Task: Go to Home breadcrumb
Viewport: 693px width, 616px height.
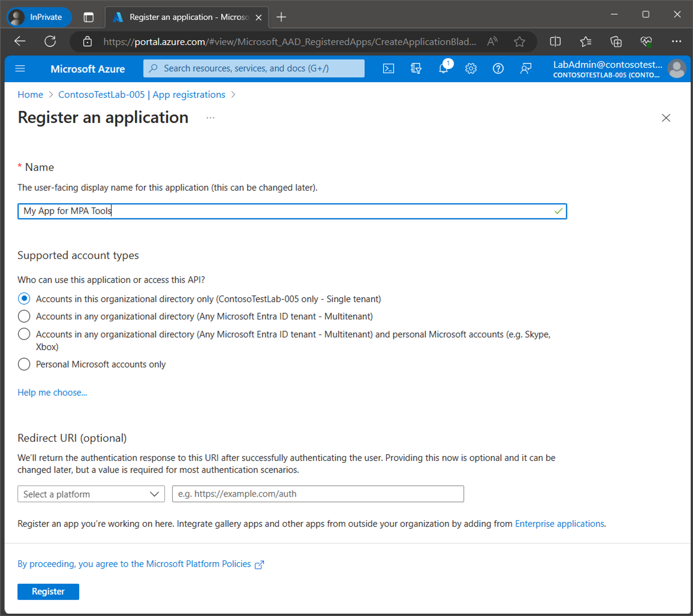Action: click(30, 95)
